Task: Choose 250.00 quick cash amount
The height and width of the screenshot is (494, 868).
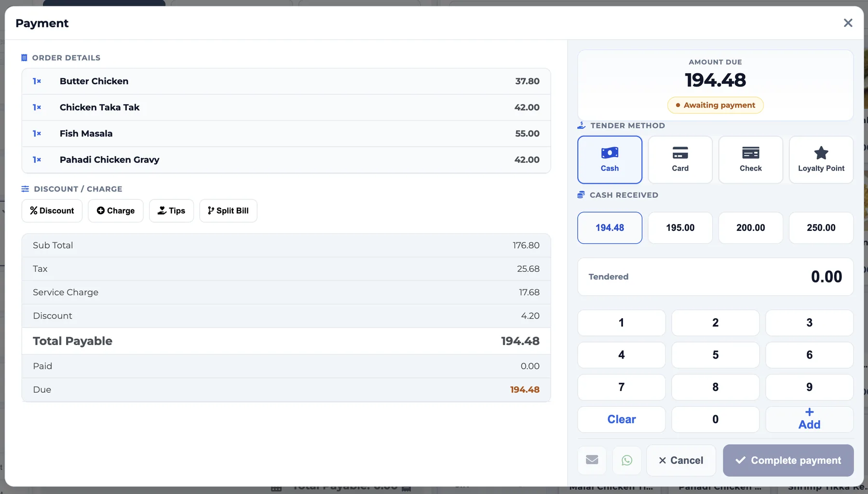Action: [x=821, y=227]
